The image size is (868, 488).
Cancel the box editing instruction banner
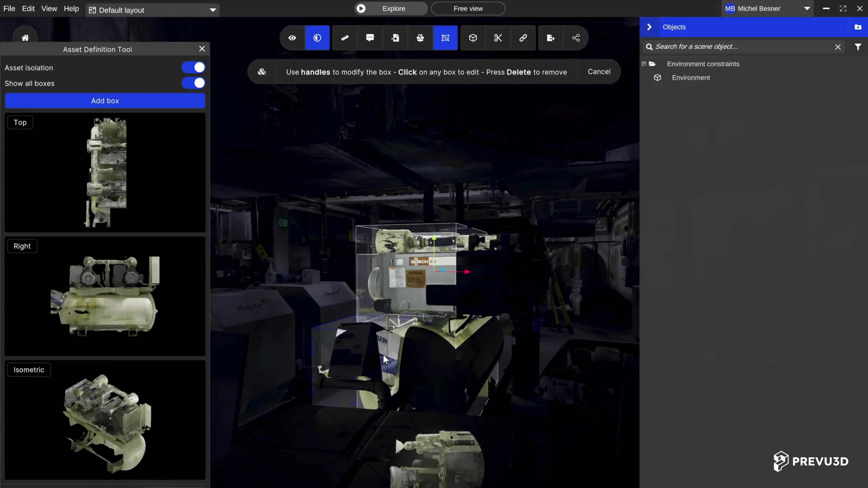point(599,71)
